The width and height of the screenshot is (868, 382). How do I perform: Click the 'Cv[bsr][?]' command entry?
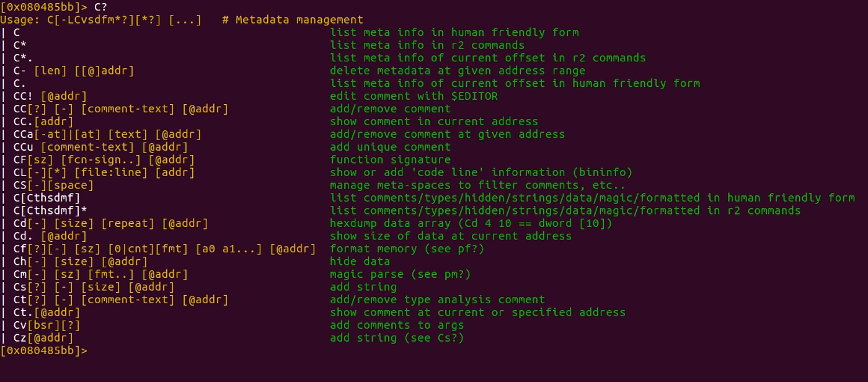[46, 325]
